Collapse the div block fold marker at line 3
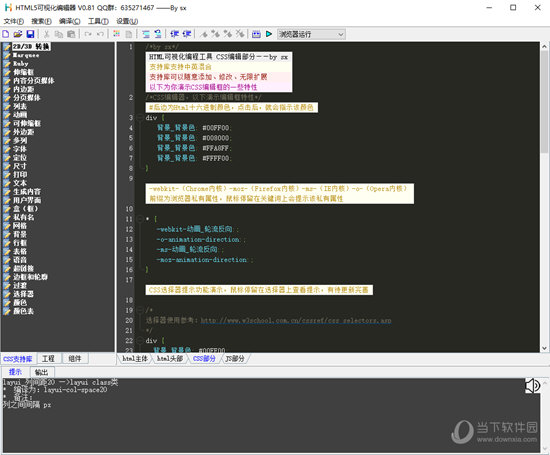Image resolution: width=550 pixels, height=455 pixels. pyautogui.click(x=140, y=118)
